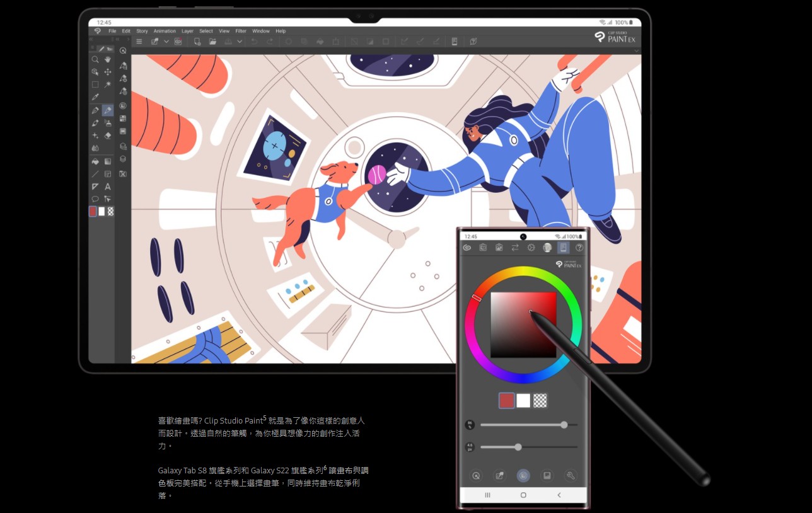Select the magnifier Zoom tool on tablet
The height and width of the screenshot is (513, 812).
tap(95, 59)
